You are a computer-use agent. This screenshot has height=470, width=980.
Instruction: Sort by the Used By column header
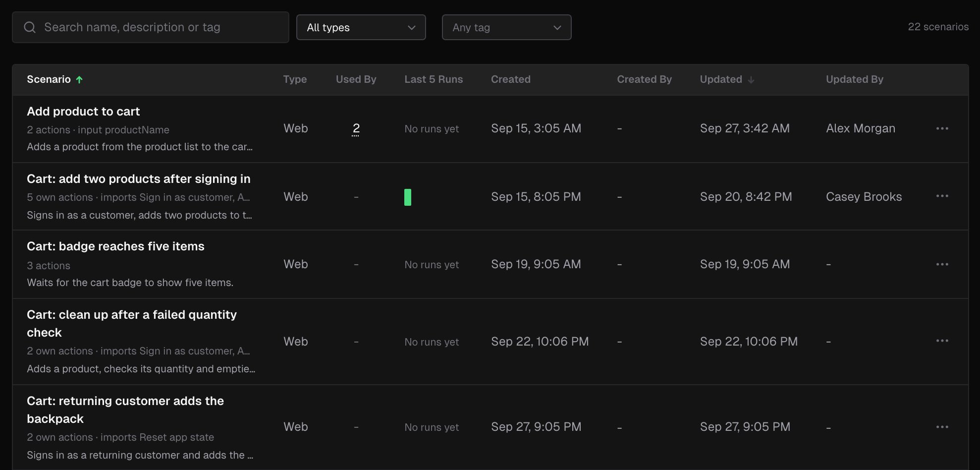pyautogui.click(x=356, y=79)
